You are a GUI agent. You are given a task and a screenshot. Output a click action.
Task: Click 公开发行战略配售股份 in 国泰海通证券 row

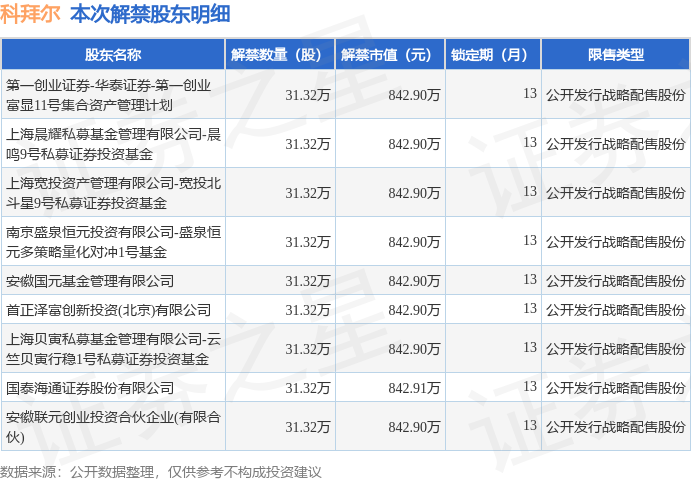pyautogui.click(x=616, y=388)
